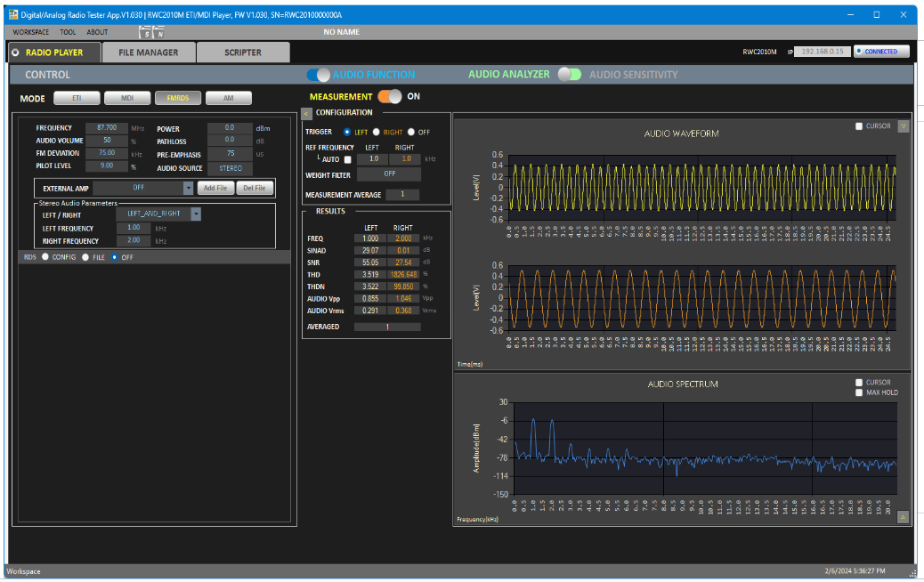Toggle the Measurement ON switch
924x582 pixels.
tap(389, 96)
